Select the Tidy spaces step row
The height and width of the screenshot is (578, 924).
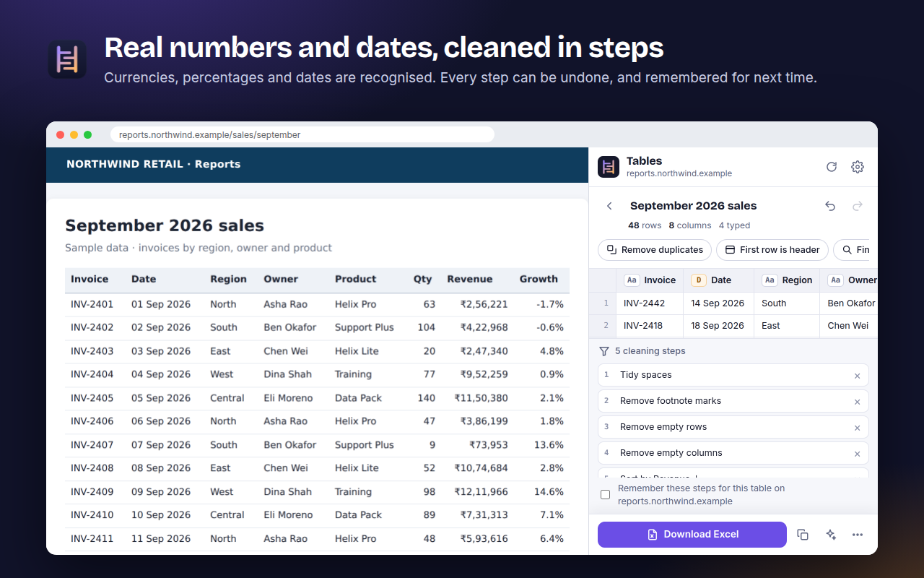pos(733,375)
